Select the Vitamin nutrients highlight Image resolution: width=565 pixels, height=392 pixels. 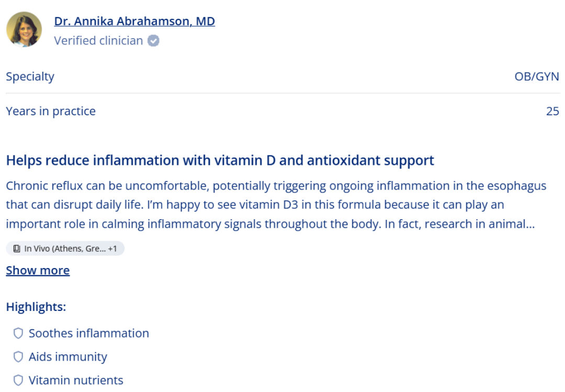coord(76,380)
